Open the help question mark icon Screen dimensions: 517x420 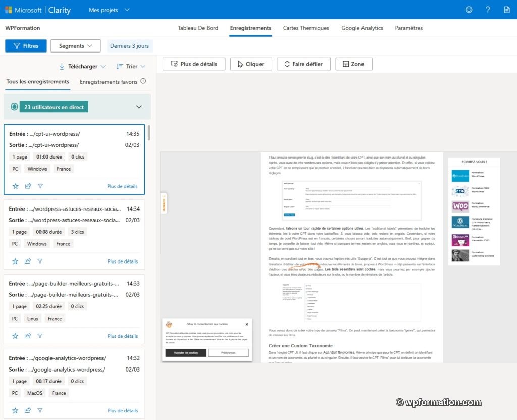[488, 10]
